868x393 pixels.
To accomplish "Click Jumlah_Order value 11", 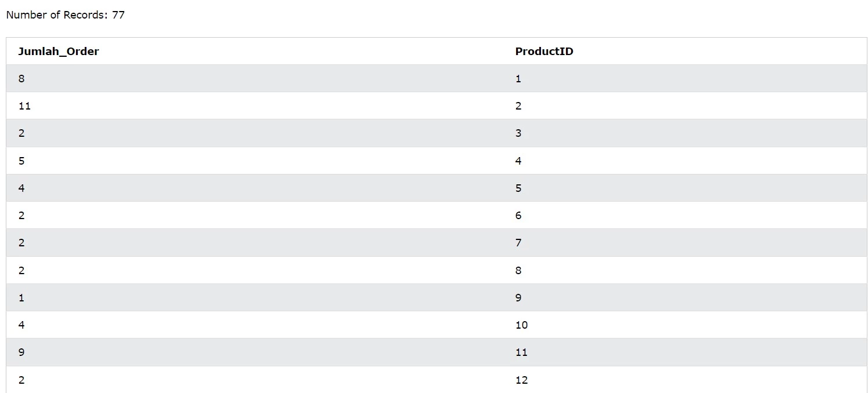I will click(24, 106).
